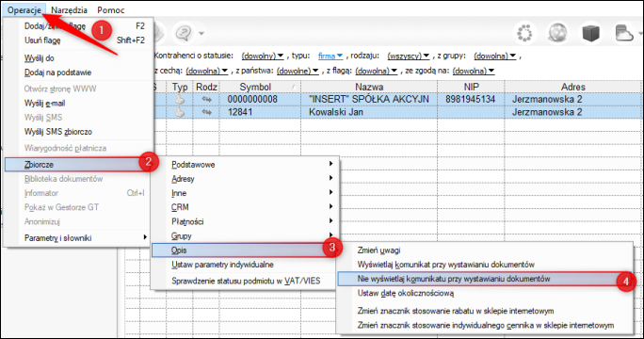This screenshot has width=644, height=339.
Task: Click the globe toolbar icon
Action: pos(557,33)
